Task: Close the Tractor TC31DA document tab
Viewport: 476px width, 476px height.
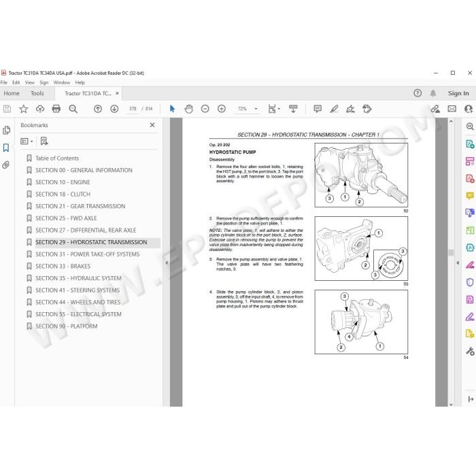Action: point(117,93)
